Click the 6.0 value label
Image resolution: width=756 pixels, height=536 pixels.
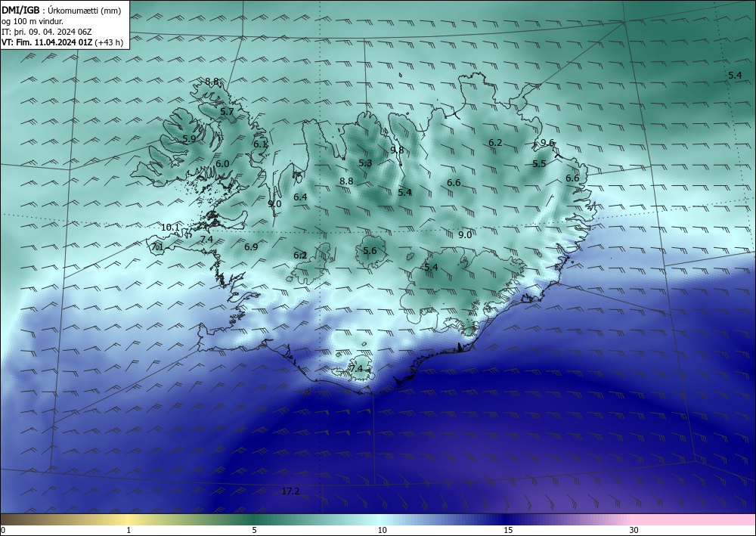click(222, 163)
